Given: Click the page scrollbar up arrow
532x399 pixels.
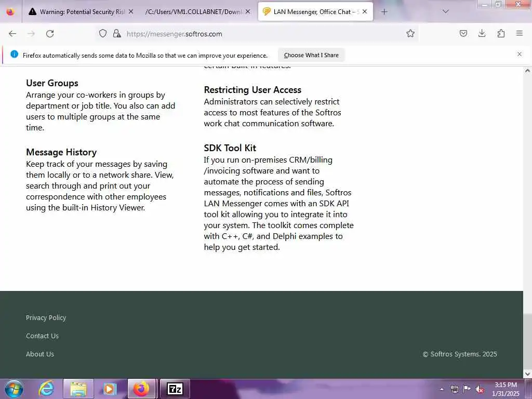Looking at the screenshot, I should (527, 71).
